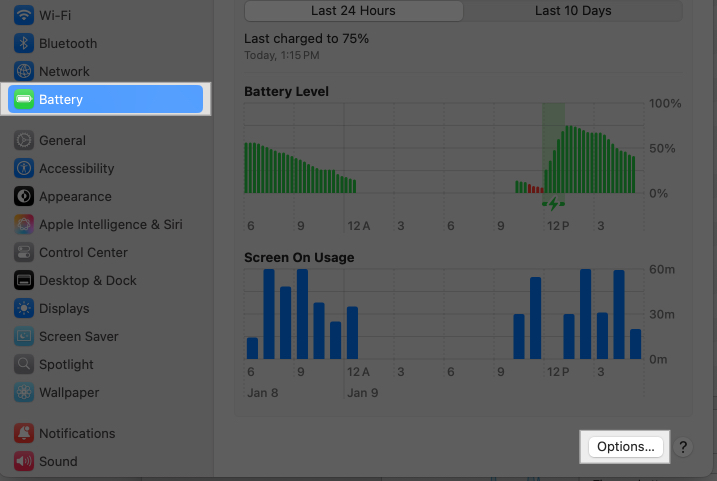717x481 pixels.
Task: Go to Desktop & Dock settings
Action: pyautogui.click(x=106, y=280)
